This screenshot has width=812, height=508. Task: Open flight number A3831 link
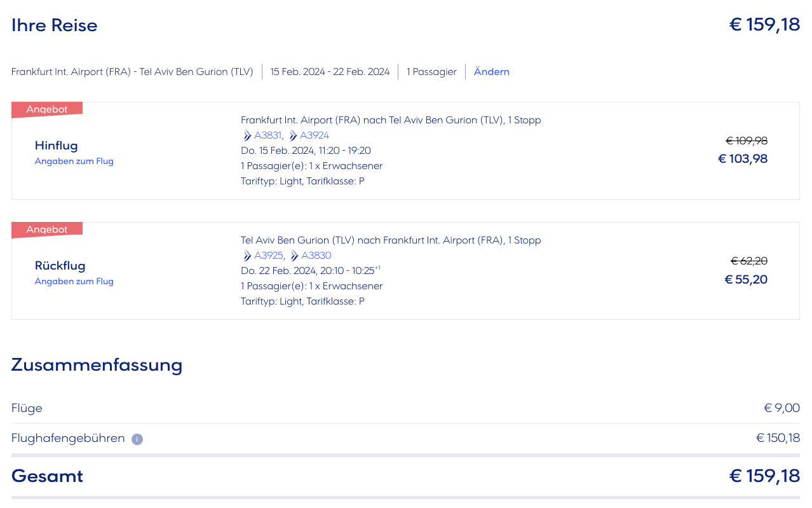(x=267, y=135)
